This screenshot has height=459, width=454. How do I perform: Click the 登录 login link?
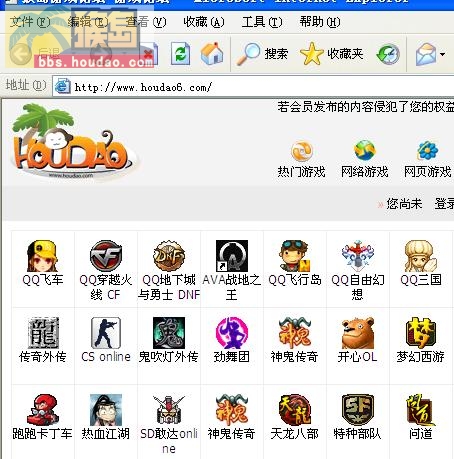444,203
